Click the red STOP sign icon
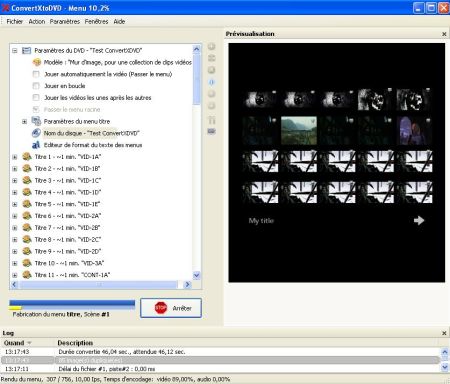The height and width of the screenshot is (384, 450). click(x=161, y=308)
